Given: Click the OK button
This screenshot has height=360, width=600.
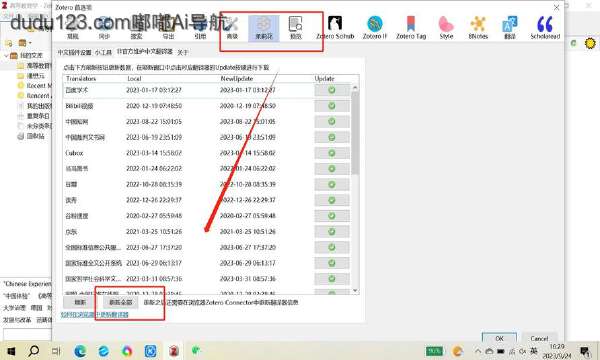Looking at the screenshot, I should pos(499,338).
